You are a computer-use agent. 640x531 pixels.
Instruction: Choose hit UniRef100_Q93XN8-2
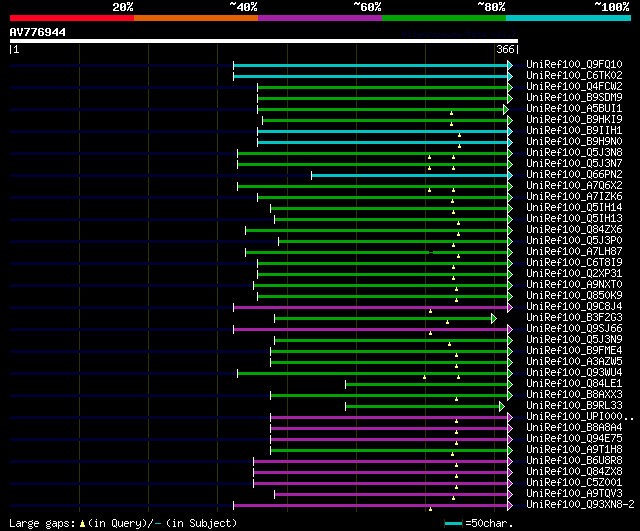pos(580,505)
